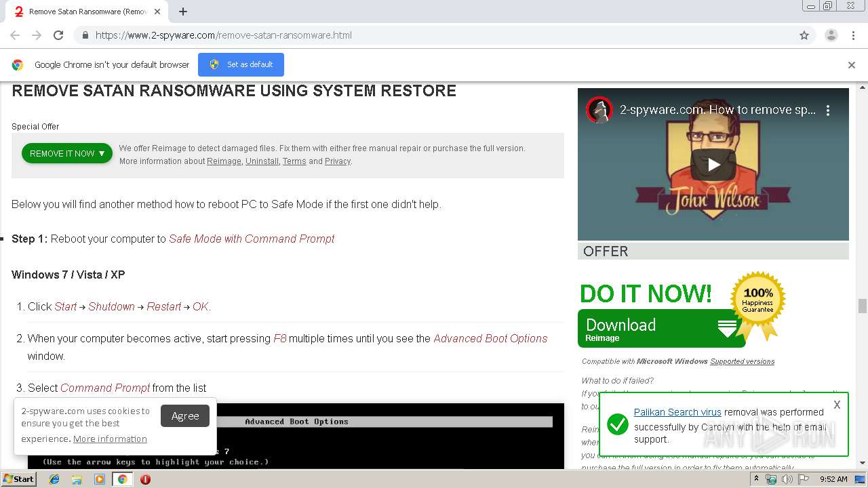Open a new tab
Screen dimensions: 868x488
pos(183,12)
